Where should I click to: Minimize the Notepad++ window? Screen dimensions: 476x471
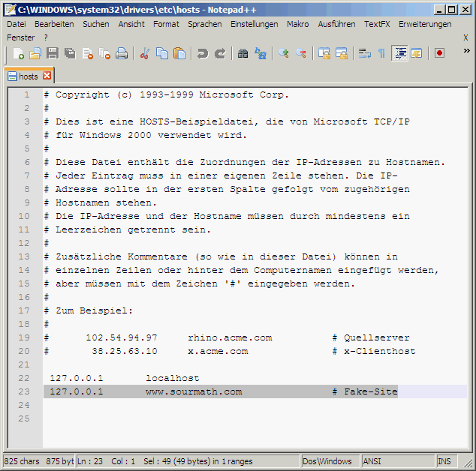pos(439,10)
